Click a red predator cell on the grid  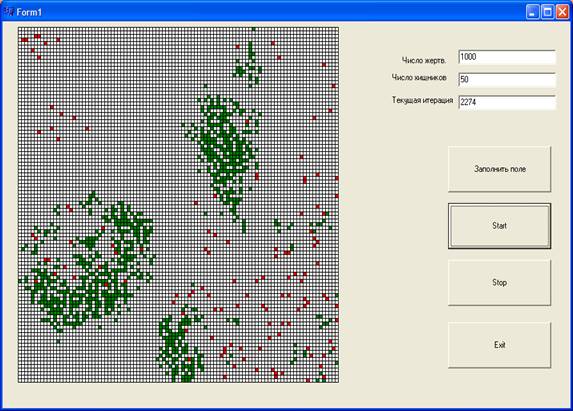(52, 107)
